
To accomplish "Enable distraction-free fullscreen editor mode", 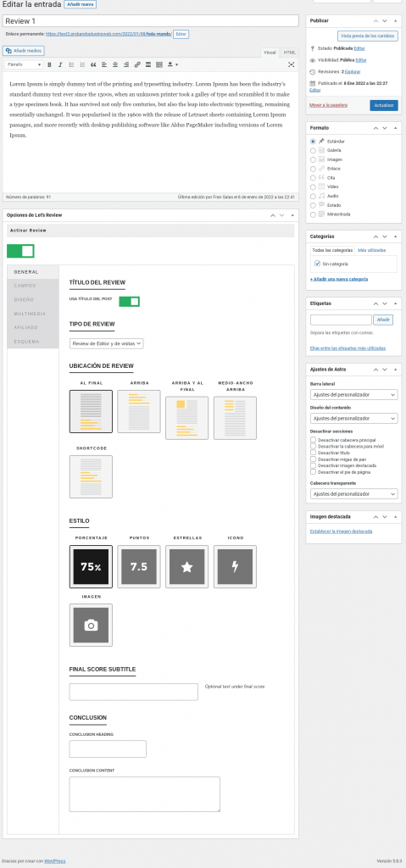I will coord(292,64).
